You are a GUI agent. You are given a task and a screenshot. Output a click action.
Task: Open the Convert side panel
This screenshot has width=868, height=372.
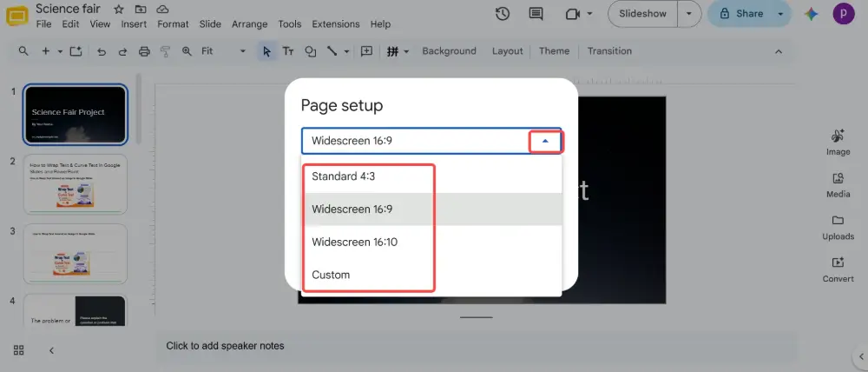coord(838,269)
